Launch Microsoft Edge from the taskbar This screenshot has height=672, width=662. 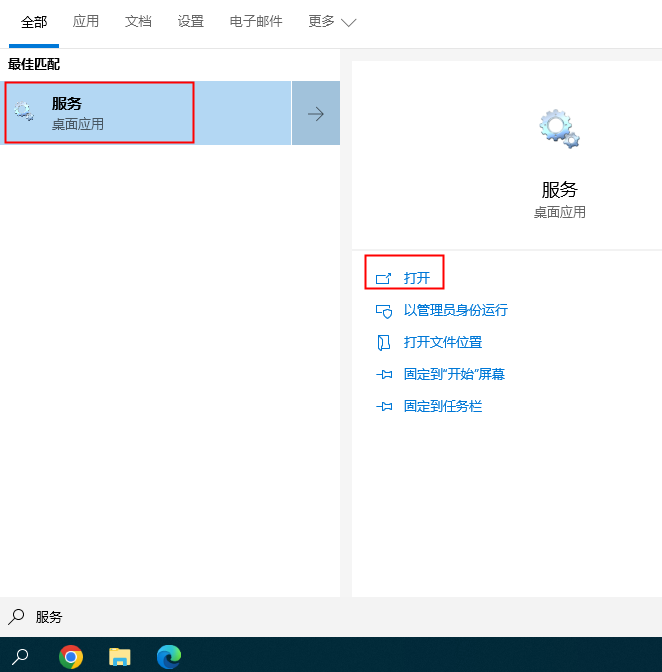[x=169, y=656]
